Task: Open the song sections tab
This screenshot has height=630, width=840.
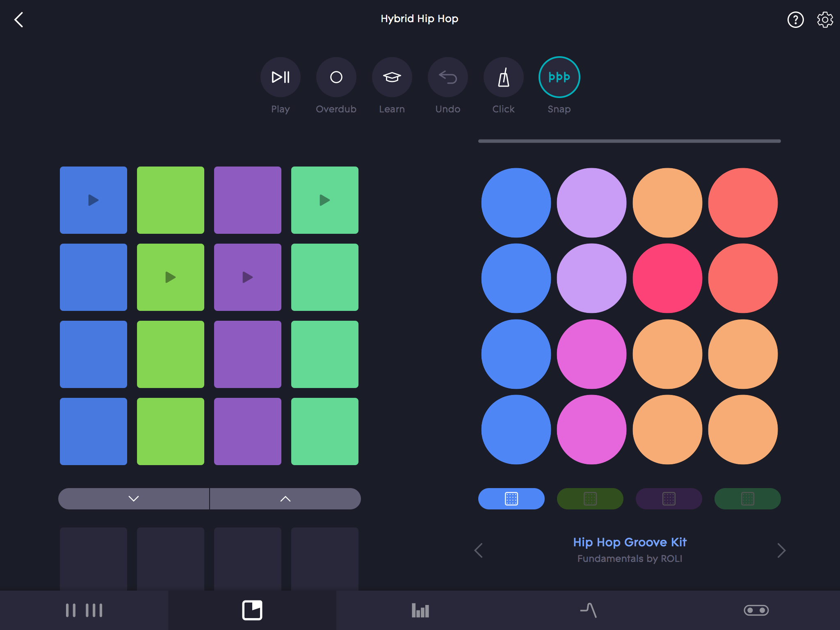Action: 84,610
